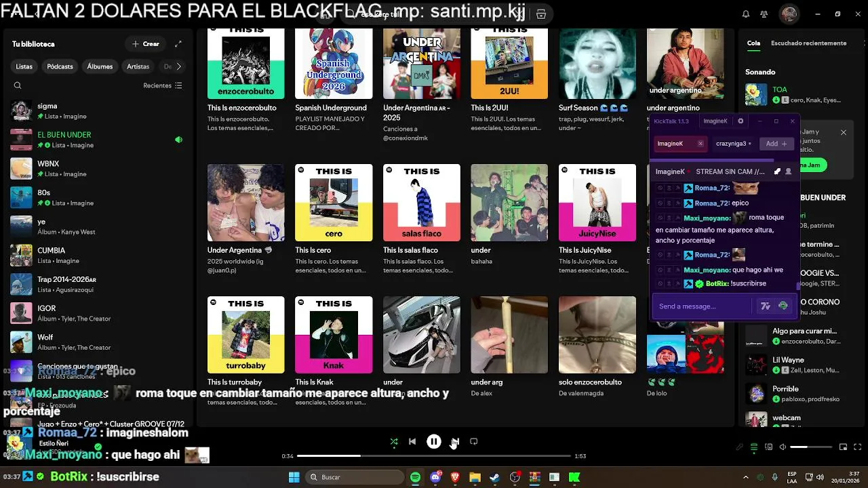Open notifications bell in Spotify top bar

[746, 14]
